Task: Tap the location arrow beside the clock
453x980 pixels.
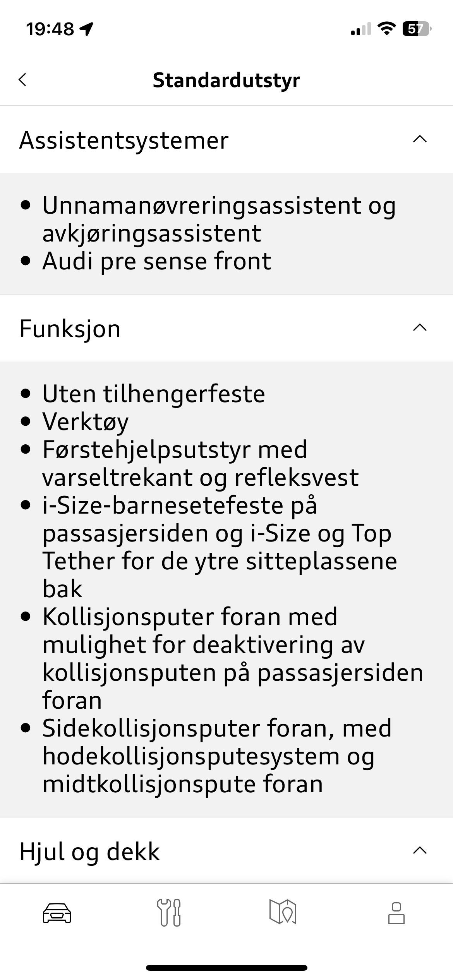Action: tap(87, 29)
